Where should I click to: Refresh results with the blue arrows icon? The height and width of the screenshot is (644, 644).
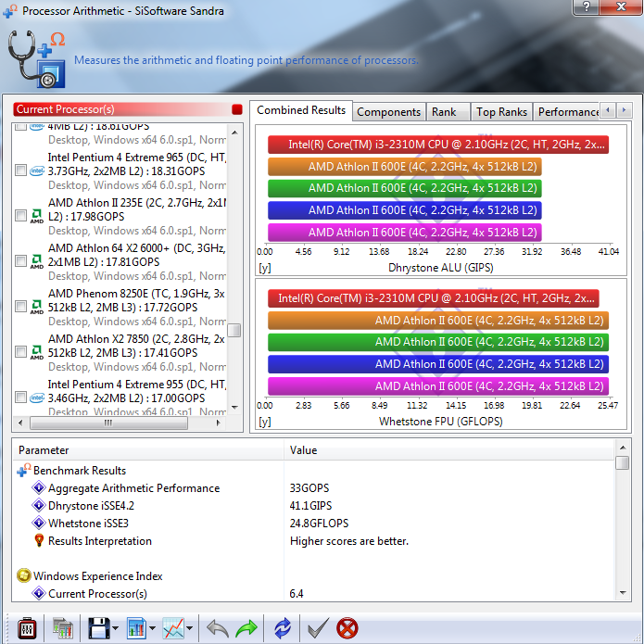tap(283, 628)
